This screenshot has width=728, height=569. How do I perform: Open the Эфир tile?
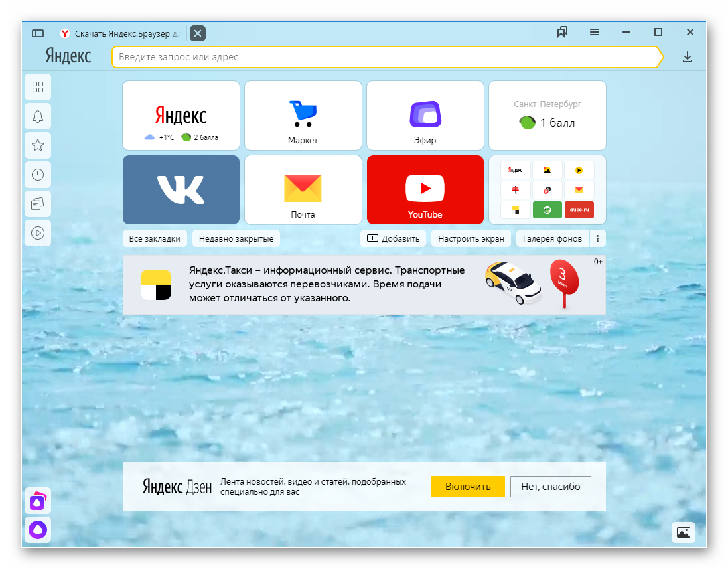point(425,116)
